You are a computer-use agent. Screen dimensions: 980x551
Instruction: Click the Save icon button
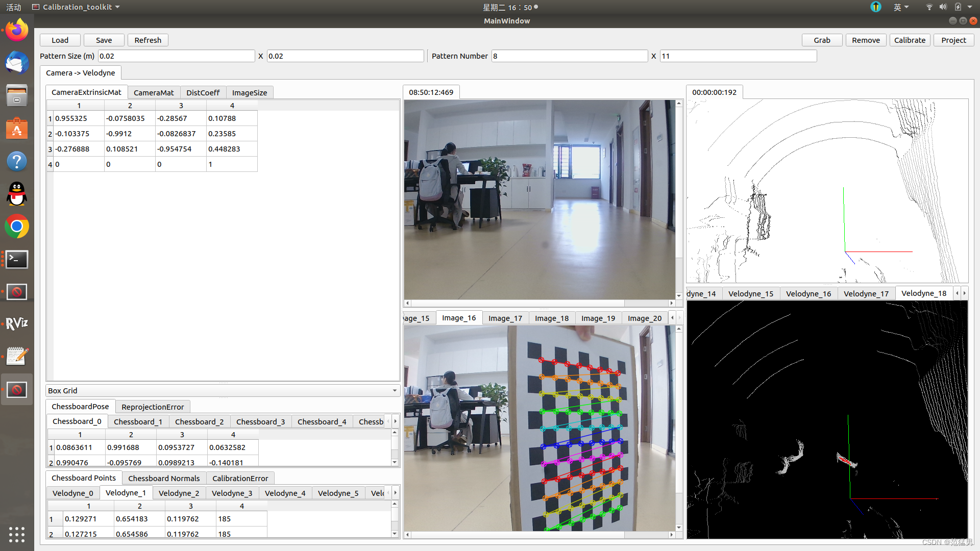click(x=103, y=40)
